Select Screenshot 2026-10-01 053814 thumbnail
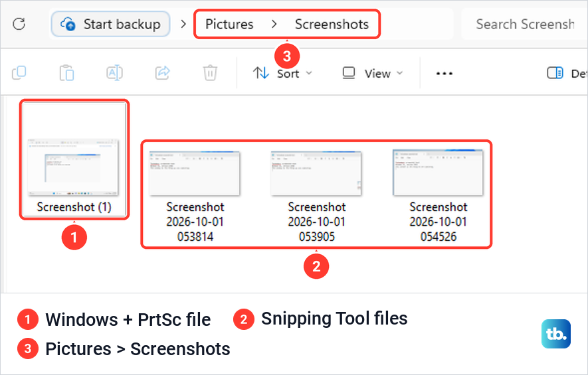Viewport: 588px width, 375px height. [195, 173]
